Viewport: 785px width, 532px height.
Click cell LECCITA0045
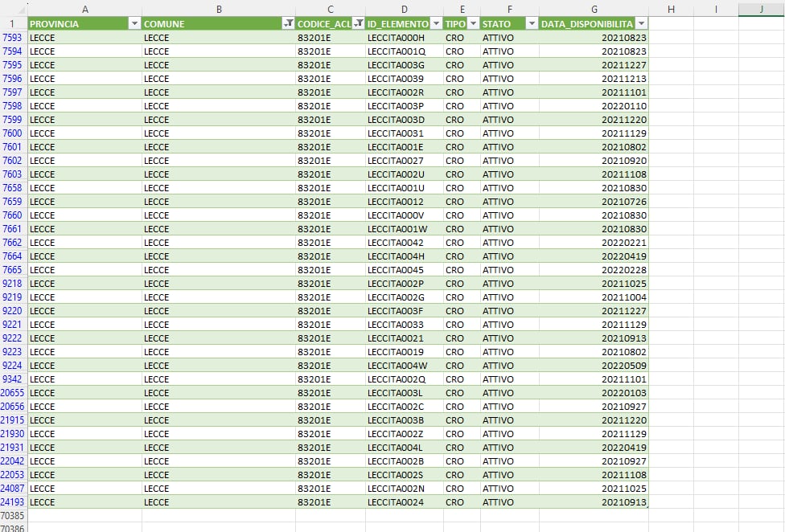coord(405,270)
